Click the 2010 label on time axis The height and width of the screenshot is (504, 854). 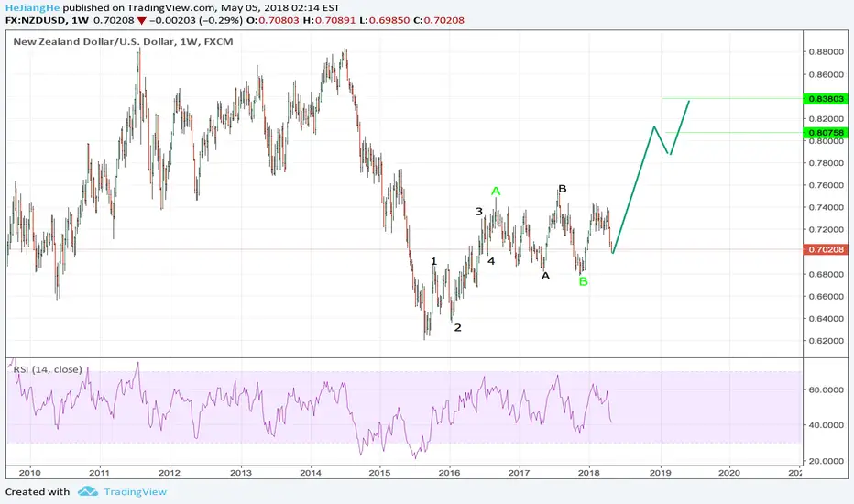pos(30,473)
